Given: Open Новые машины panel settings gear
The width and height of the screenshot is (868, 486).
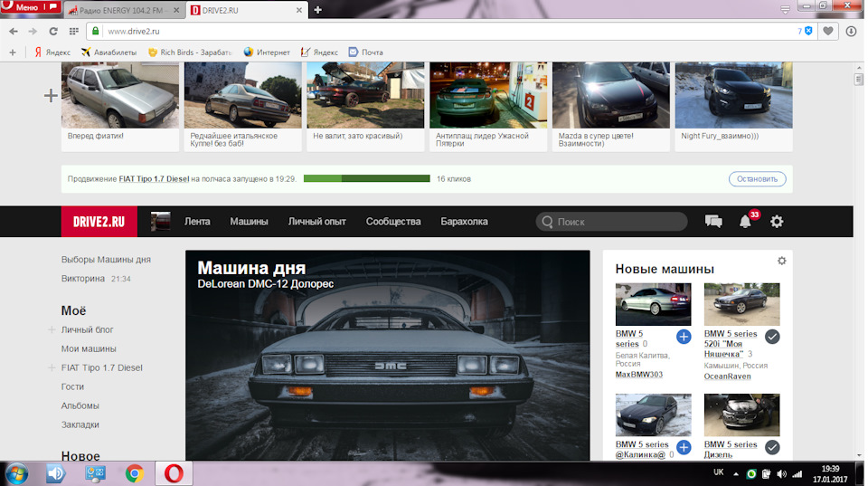Looking at the screenshot, I should click(781, 261).
